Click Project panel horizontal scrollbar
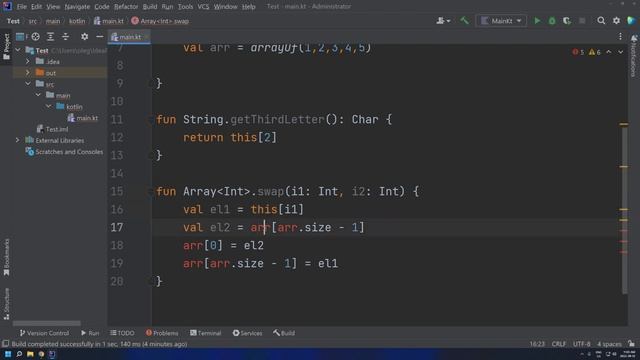This screenshot has width=640, height=360. coord(47,323)
